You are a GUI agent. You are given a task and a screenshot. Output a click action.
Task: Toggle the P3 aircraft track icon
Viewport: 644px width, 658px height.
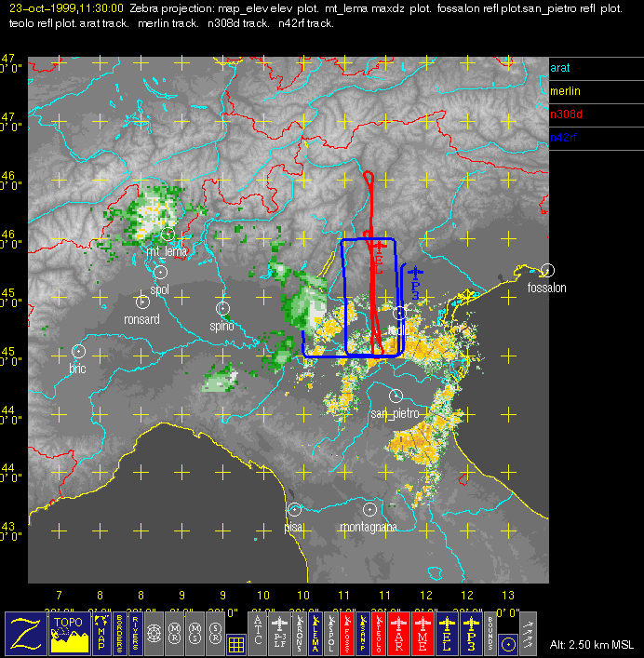[471, 634]
